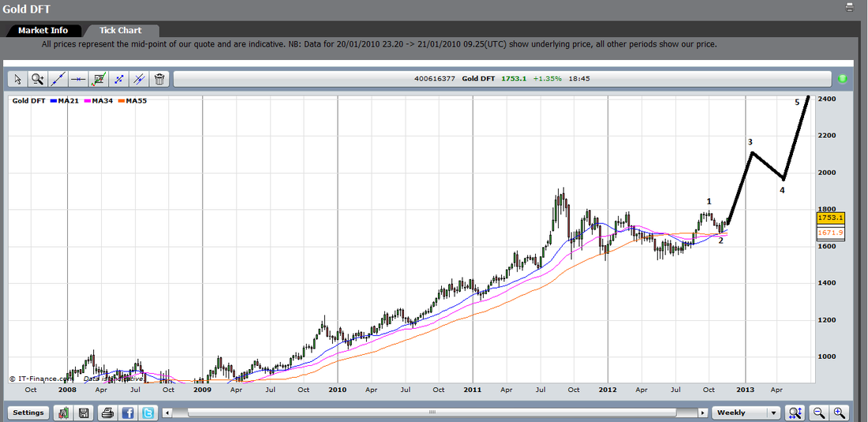Click the printer icon in title bar
This screenshot has height=422, width=868.
pos(851,7)
